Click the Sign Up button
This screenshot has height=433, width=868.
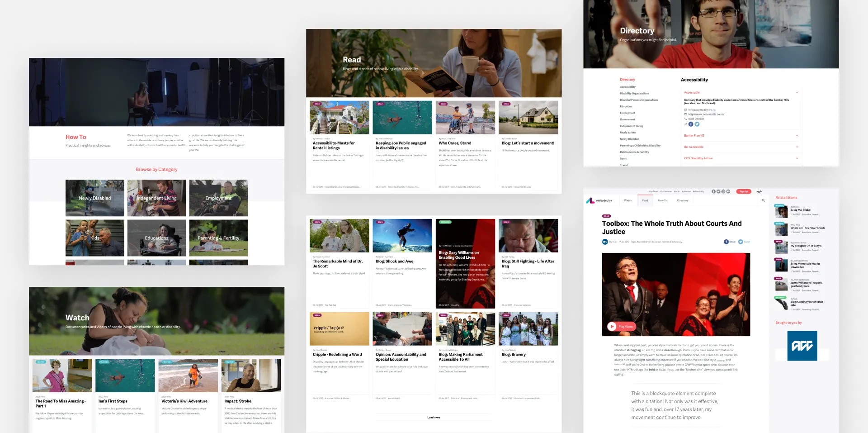[744, 191]
